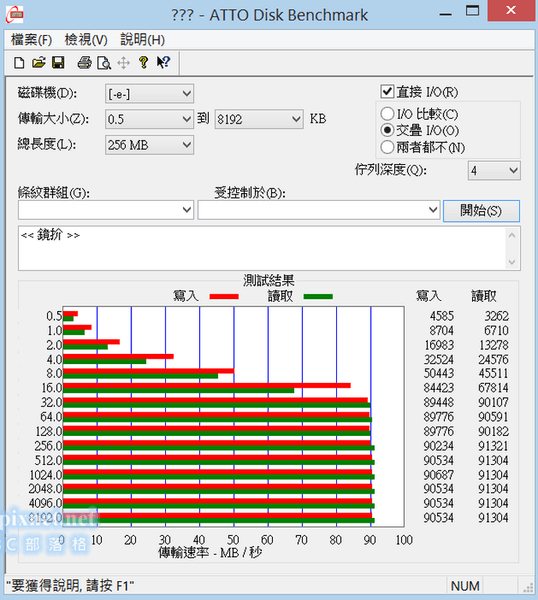The height and width of the screenshot is (600, 538).
Task: Open a benchmark file via folder icon
Action: click(39, 63)
